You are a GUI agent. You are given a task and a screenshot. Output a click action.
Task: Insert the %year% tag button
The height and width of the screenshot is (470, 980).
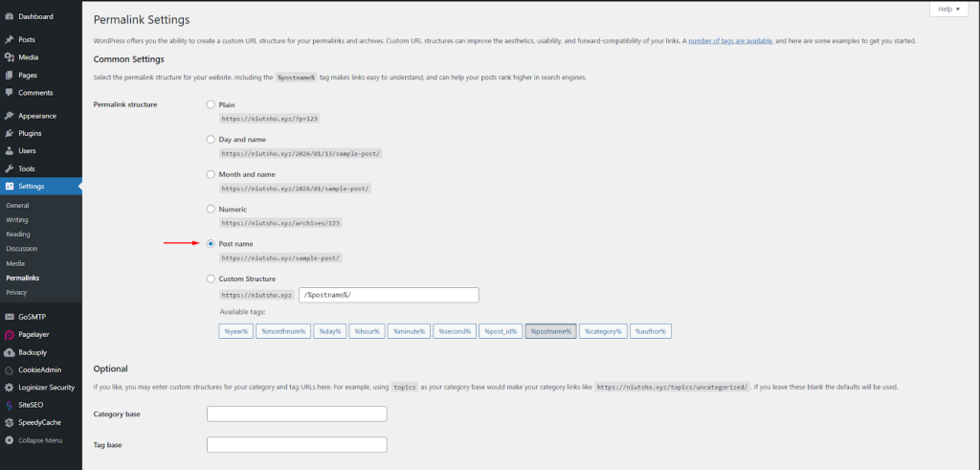(236, 331)
